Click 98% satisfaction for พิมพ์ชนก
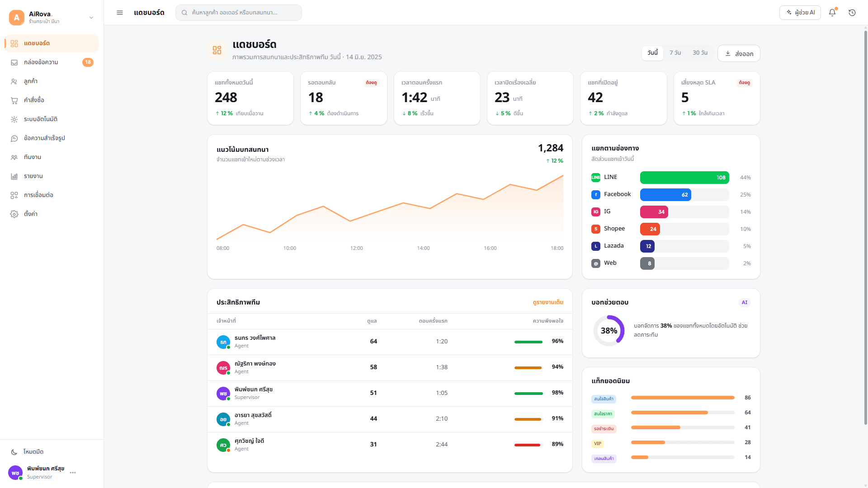This screenshot has height=488, width=868. click(x=557, y=393)
